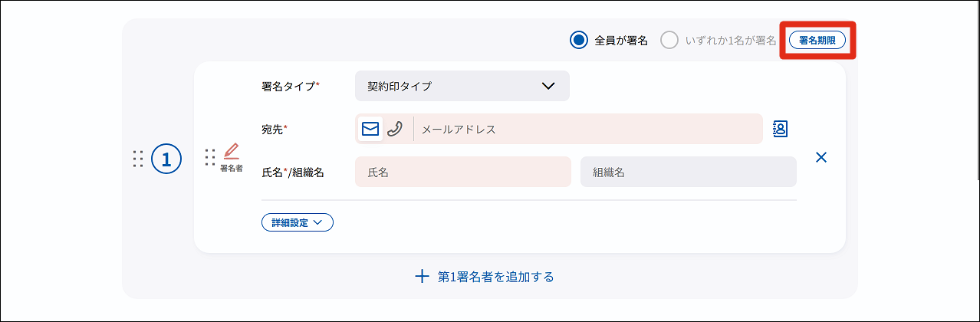The image size is (980, 322).
Task: Click the chevron arrow in the 署名タイプ dropdown
Action: [548, 86]
